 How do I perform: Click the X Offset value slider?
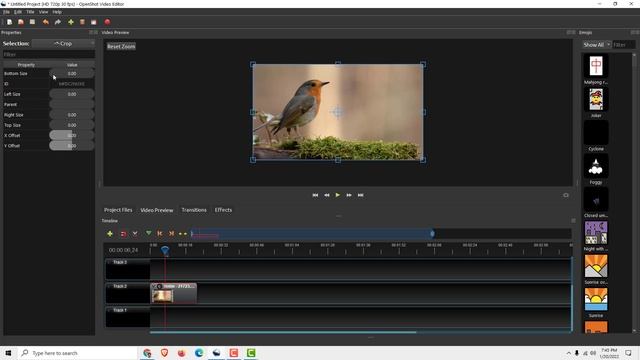coord(72,135)
